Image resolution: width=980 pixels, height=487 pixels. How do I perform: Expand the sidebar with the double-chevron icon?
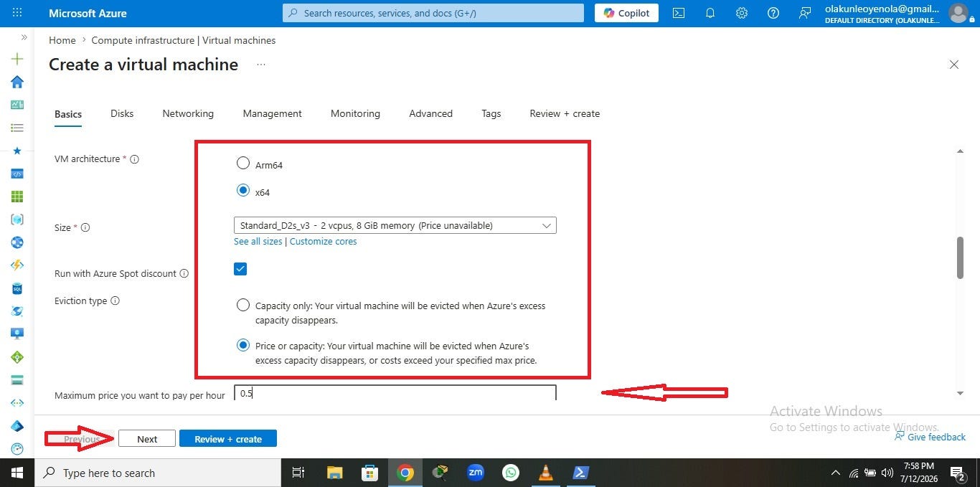pos(24,37)
